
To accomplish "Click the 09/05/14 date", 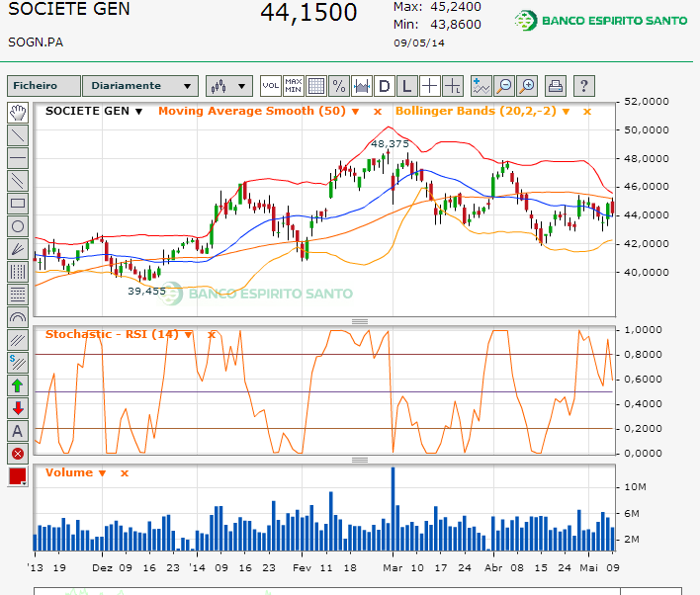I will tap(419, 42).
